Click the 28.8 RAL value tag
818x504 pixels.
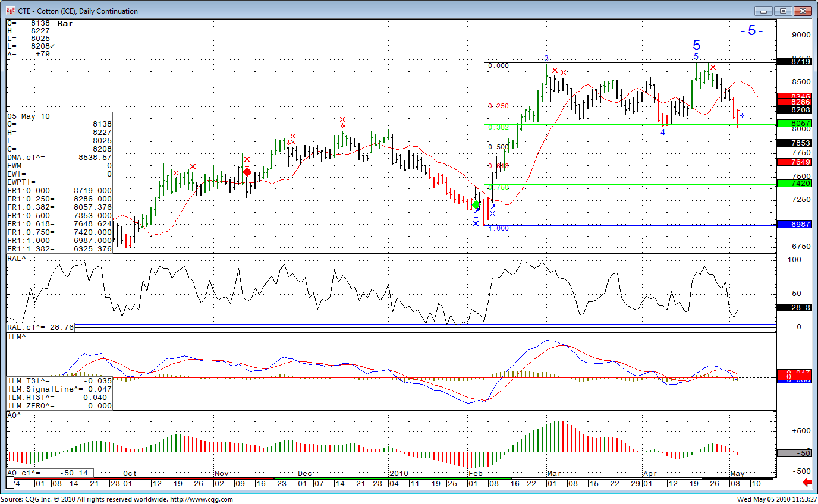[793, 308]
